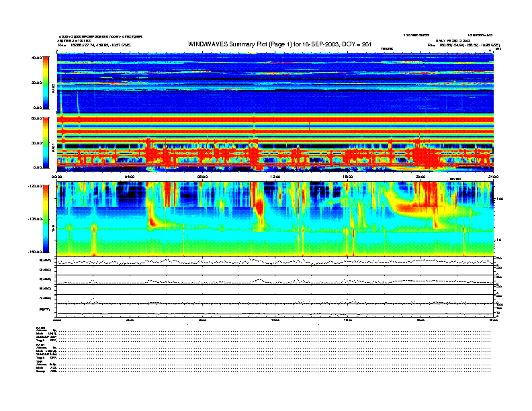Click the -135.00 label on TNR scale
Viewport: 532px width, 411px height.
coord(36,219)
